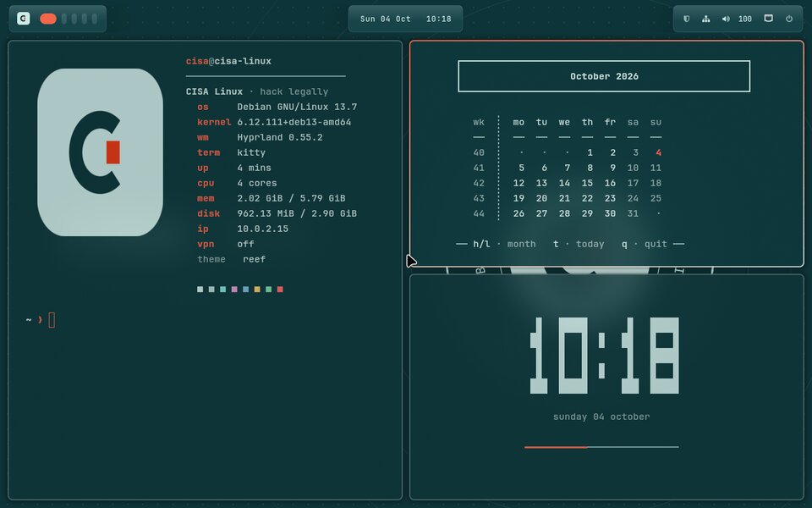Click the disk usage 962.13 MiB / 2.90 GiB

(297, 213)
